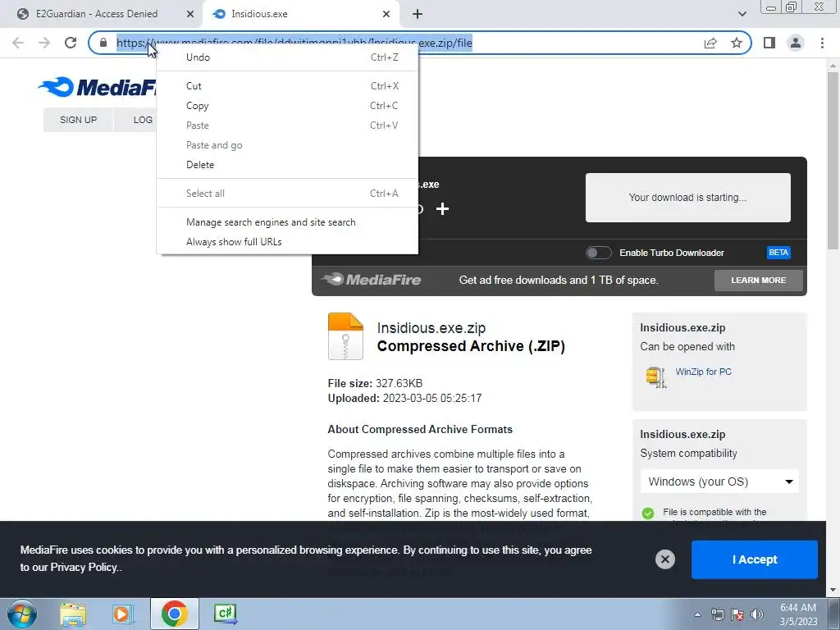The width and height of the screenshot is (840, 630).
Task: Click the plus icon in download panel
Action: click(442, 209)
